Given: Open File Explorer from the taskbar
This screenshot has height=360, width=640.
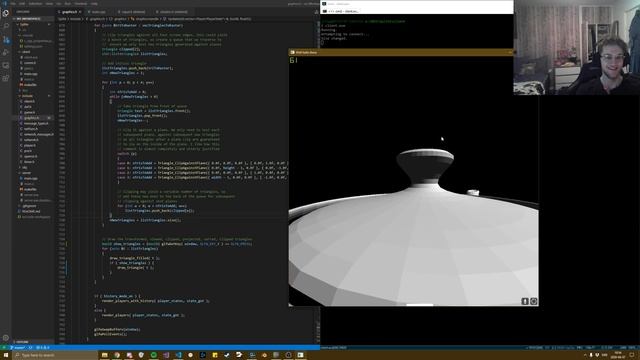Looking at the screenshot, I should pos(104,355).
